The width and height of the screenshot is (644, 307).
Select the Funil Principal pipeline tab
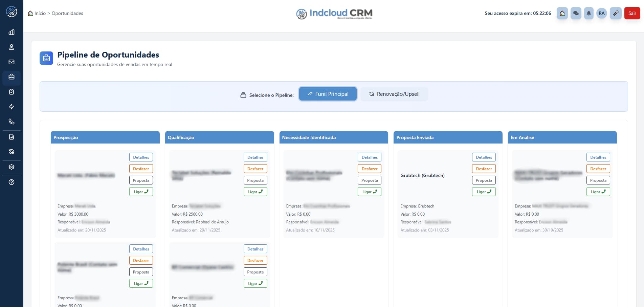tap(328, 94)
